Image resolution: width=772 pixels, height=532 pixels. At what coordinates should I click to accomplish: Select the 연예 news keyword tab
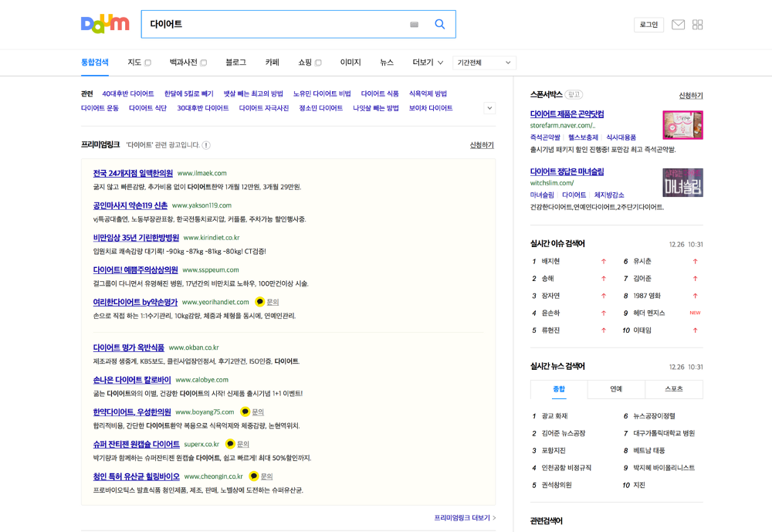pos(616,389)
